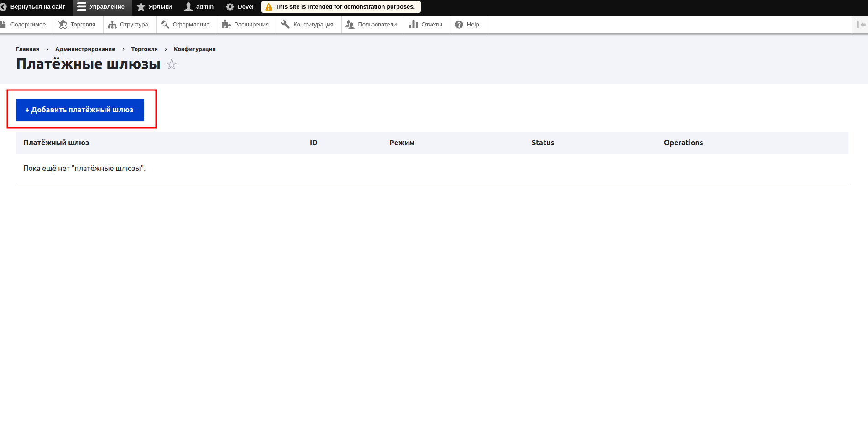Go to Торговля breadcrumb link
The width and height of the screenshot is (868, 424).
pos(144,49)
